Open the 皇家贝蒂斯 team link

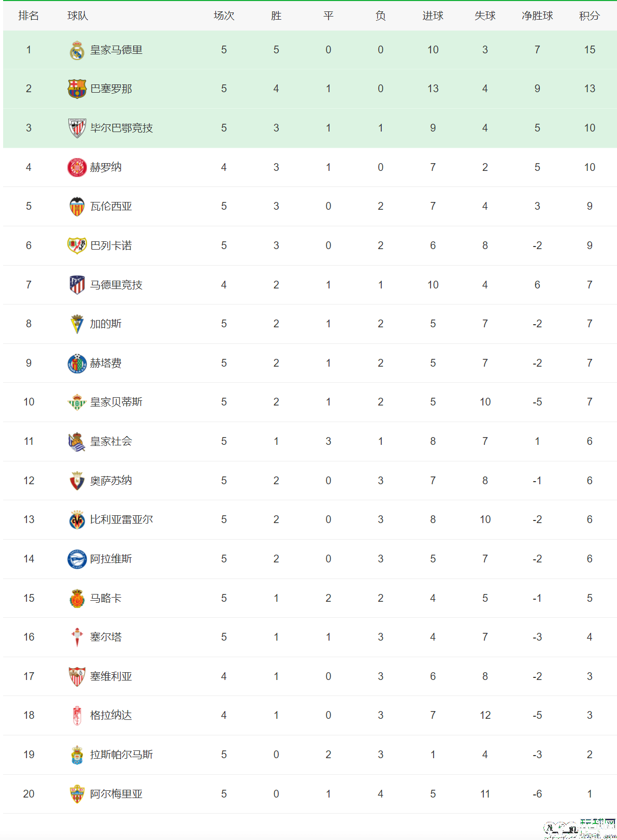(x=116, y=402)
